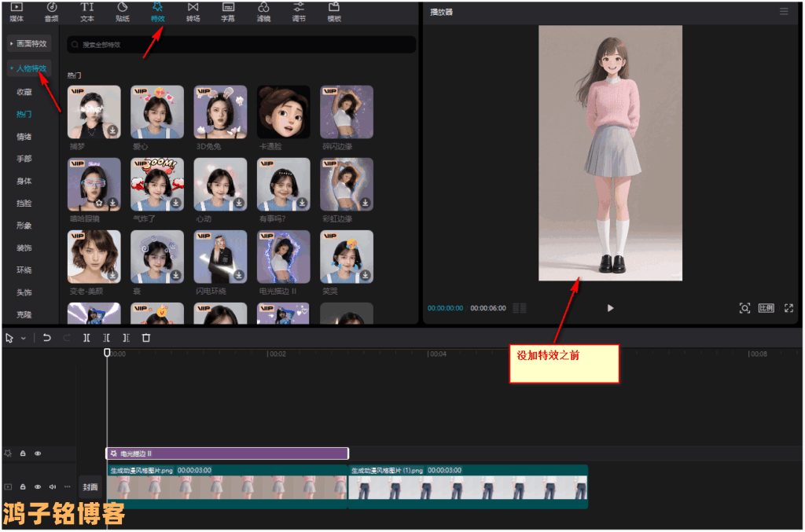Expand the 画面特效 category
This screenshot has width=805, height=532.
29,43
